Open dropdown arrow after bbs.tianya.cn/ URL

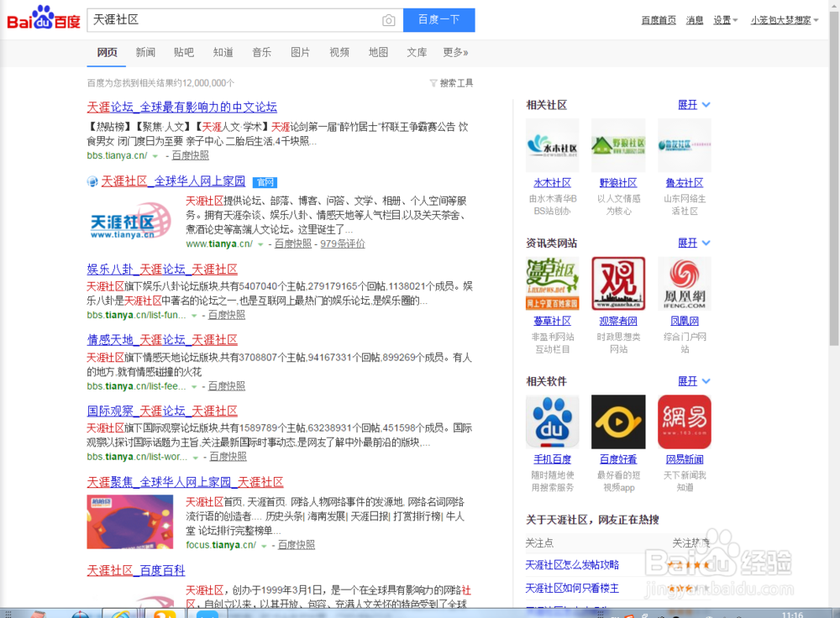(155, 156)
